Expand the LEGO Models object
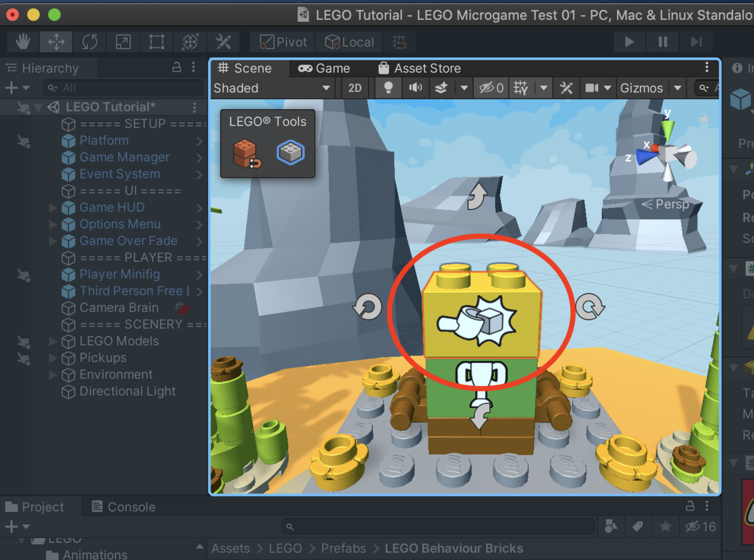This screenshot has width=754, height=560. [53, 341]
